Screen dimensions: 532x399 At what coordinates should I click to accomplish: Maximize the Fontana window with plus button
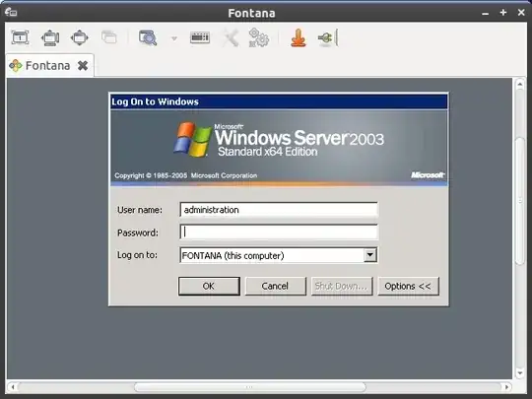(503, 13)
